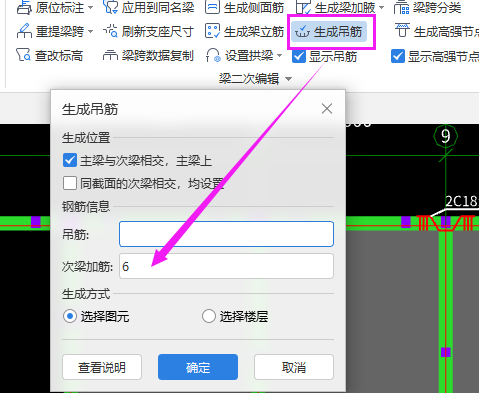Click the 次梁加筋 input field

pos(226,266)
